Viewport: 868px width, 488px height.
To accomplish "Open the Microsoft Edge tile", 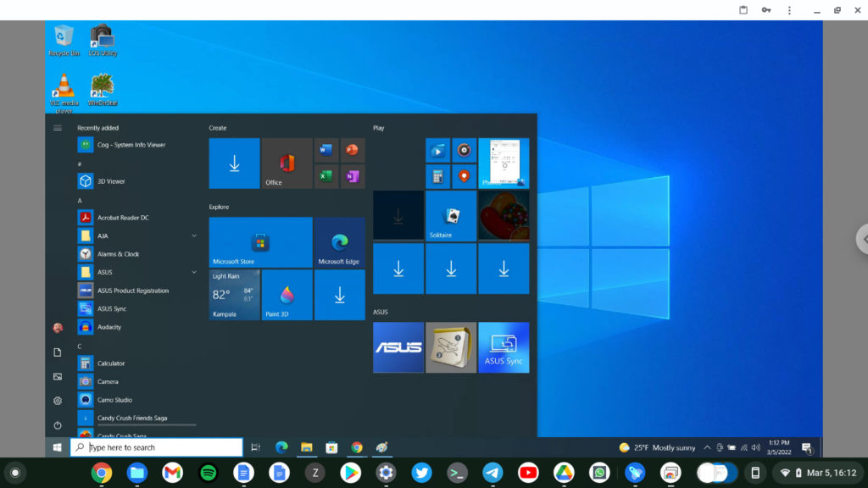I will coord(339,242).
